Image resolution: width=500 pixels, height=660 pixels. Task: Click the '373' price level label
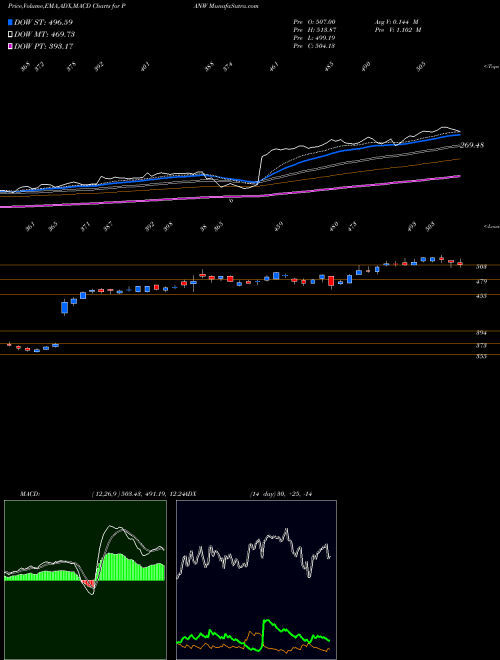pyautogui.click(x=481, y=346)
